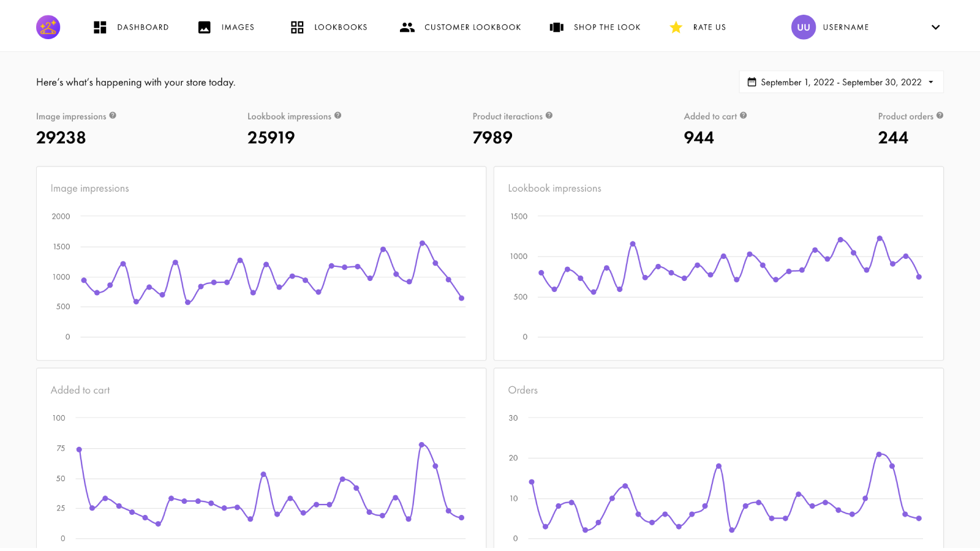The width and height of the screenshot is (980, 551).
Task: Click help icon beside Product orders
Action: click(x=940, y=115)
